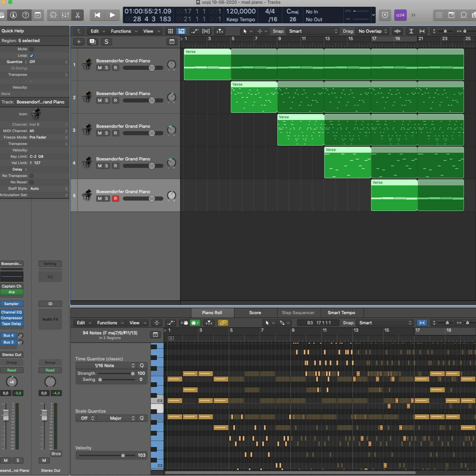The width and height of the screenshot is (476, 476).
Task: Disable record enable on track 5
Action: 115,199
